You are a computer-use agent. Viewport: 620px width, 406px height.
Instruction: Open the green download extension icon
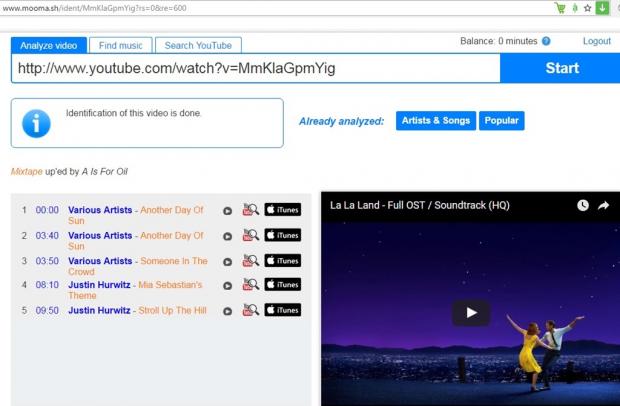pyautogui.click(x=603, y=8)
